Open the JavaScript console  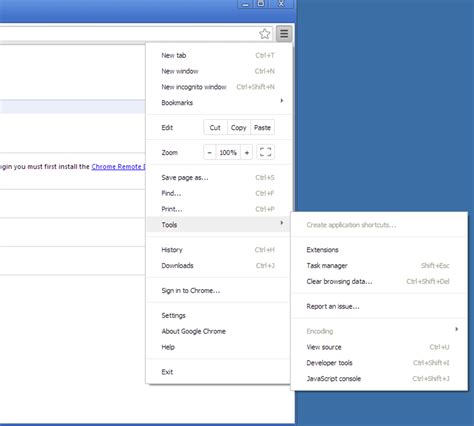pyautogui.click(x=379, y=378)
